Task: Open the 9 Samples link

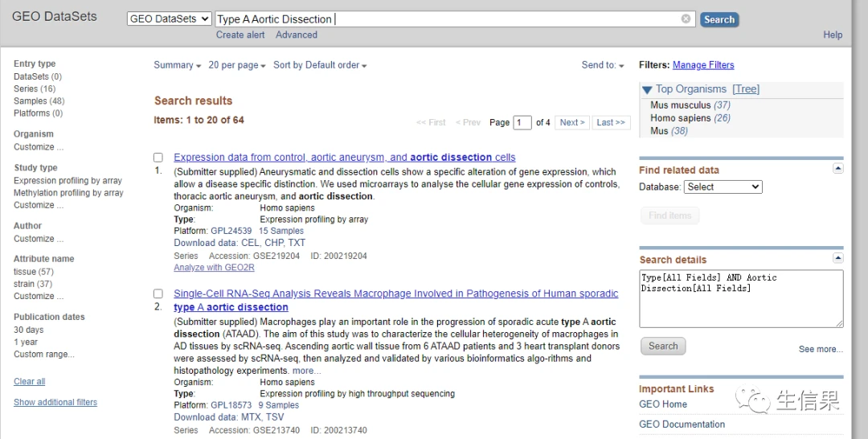Action: (278, 405)
